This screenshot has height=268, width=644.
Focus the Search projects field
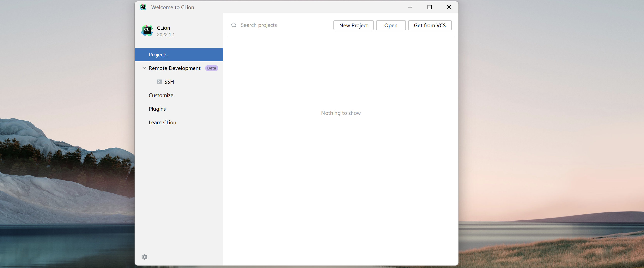(x=283, y=25)
